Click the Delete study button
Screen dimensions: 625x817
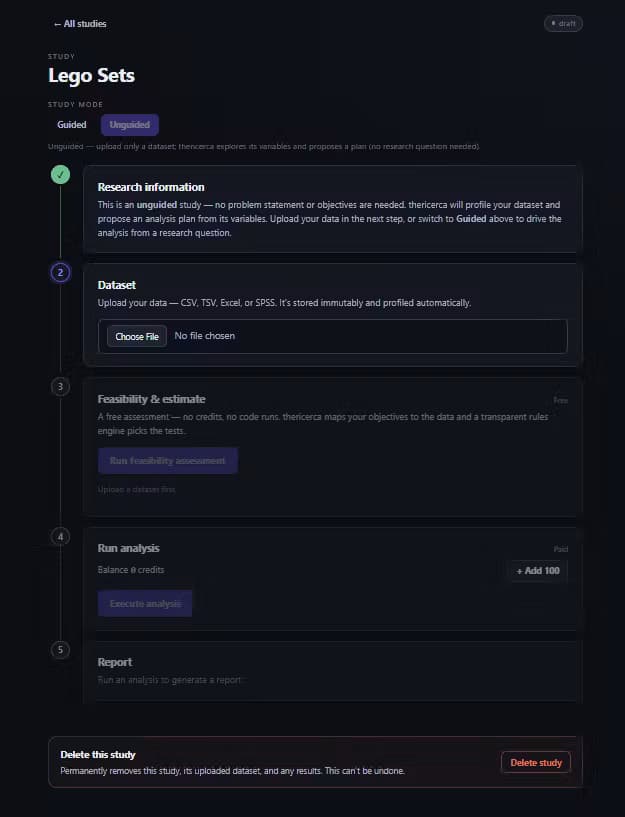[536, 763]
